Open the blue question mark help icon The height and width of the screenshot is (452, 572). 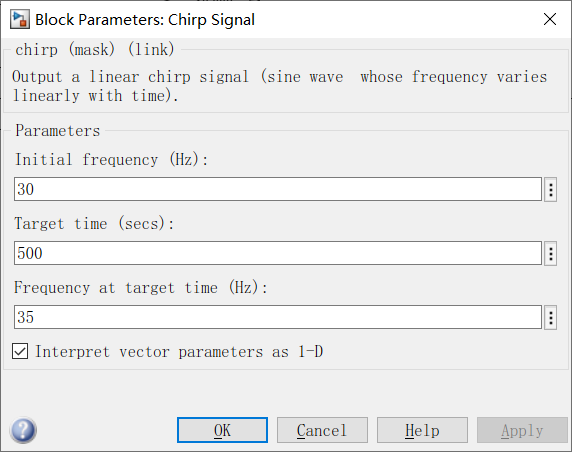tap(23, 430)
